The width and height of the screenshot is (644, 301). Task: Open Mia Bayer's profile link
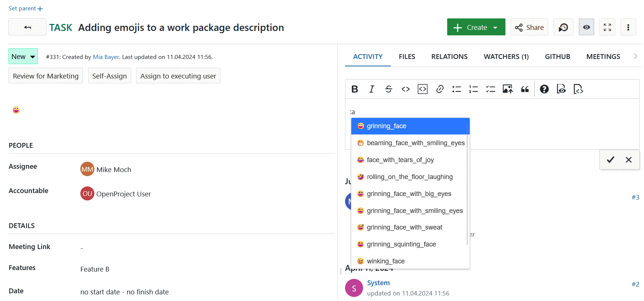[x=106, y=57]
